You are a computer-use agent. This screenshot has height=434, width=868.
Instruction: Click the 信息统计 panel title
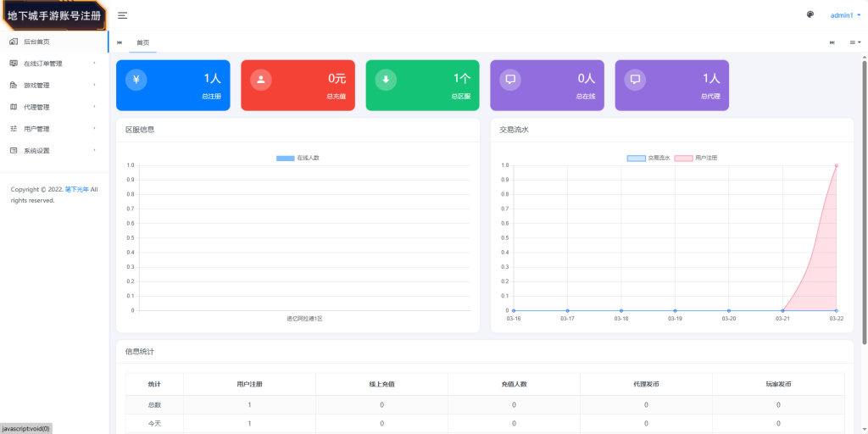[x=140, y=352]
